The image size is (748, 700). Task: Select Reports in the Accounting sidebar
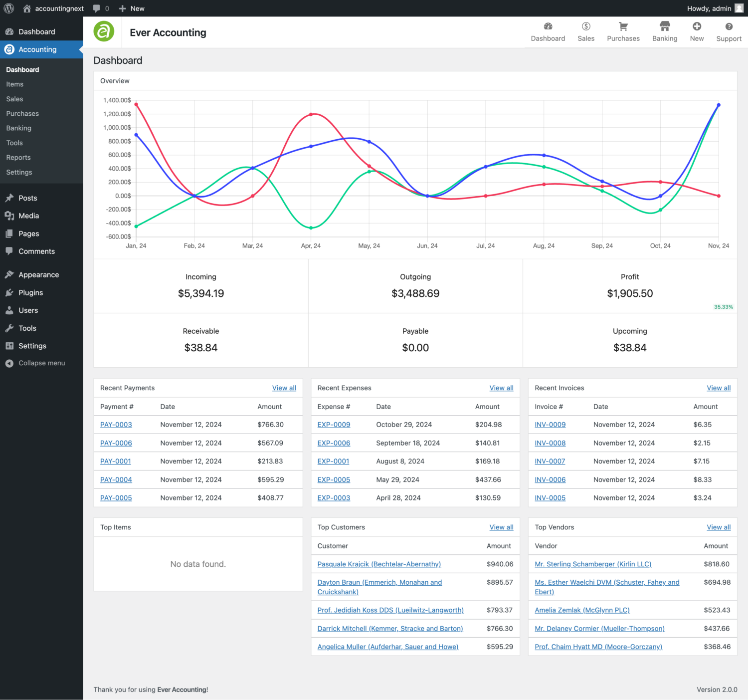(18, 157)
